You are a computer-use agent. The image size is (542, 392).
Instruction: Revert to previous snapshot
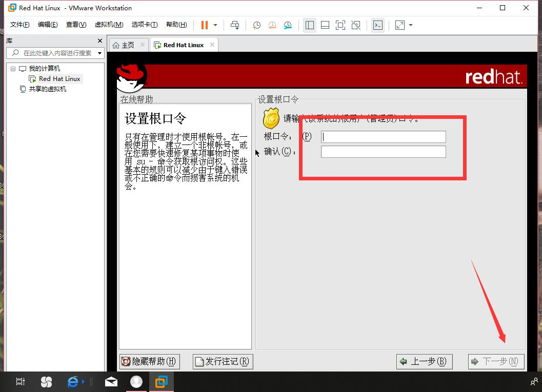pos(272,25)
